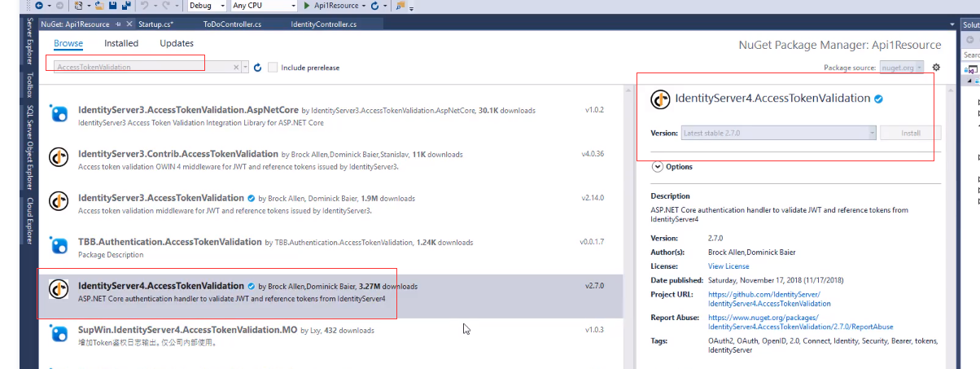Click the back icon in Solution Explorer
Screen dimensions: 980x369
[x=970, y=40]
